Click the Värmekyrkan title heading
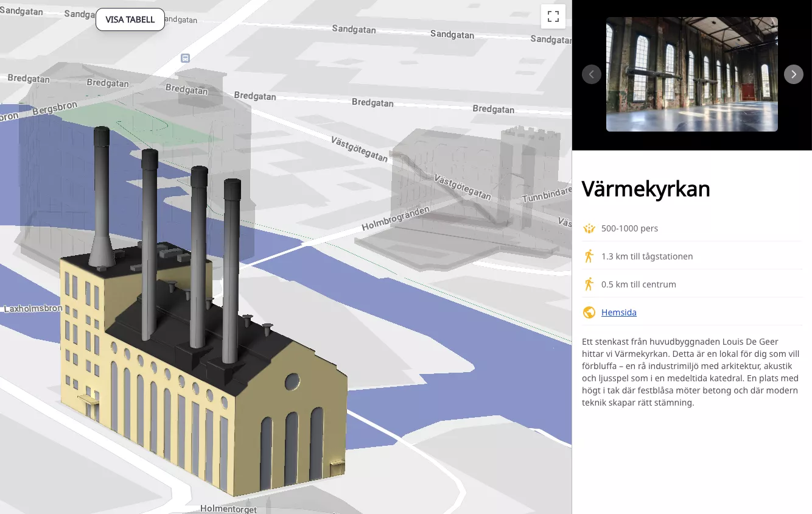 645,189
